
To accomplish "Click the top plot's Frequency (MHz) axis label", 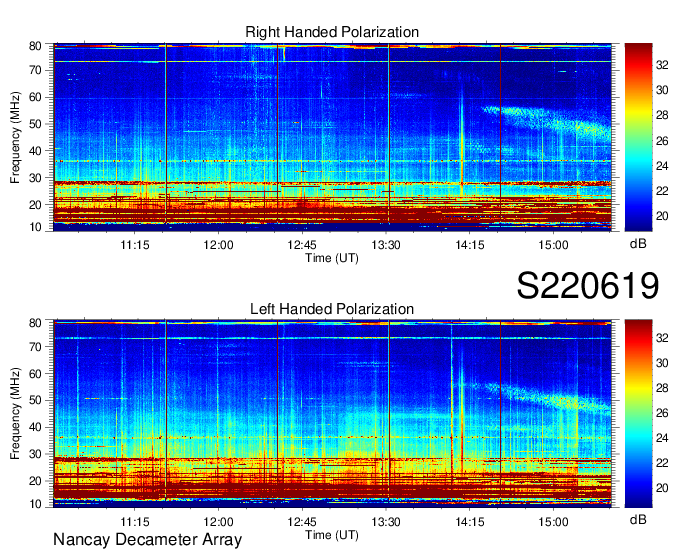I will coord(15,137).
